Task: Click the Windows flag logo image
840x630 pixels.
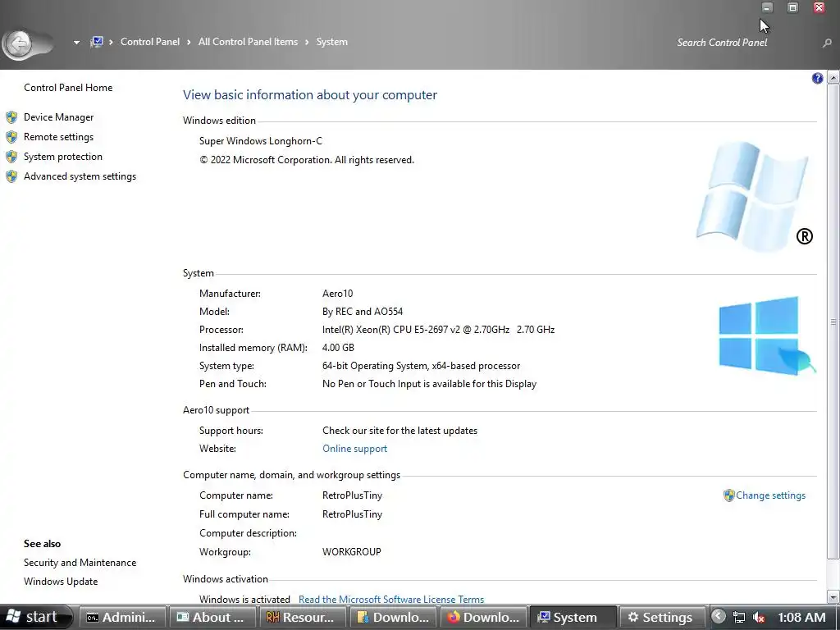Action: click(x=755, y=196)
